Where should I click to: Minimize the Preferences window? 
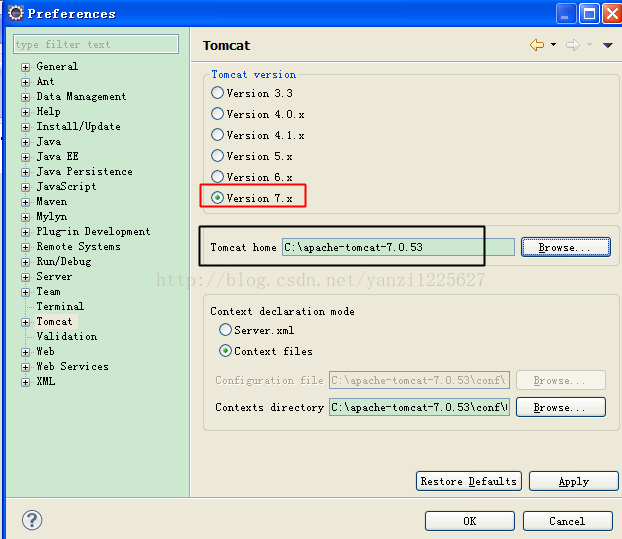[566, 14]
